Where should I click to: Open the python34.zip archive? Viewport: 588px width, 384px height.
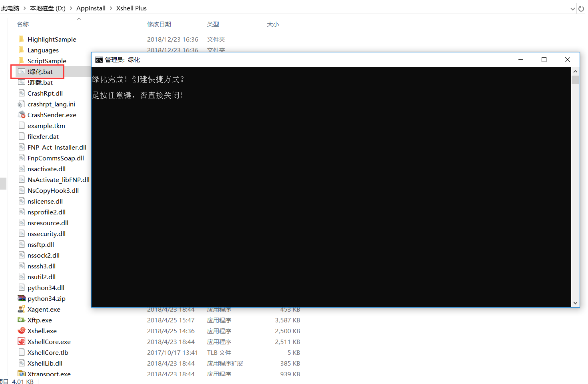tap(45, 298)
